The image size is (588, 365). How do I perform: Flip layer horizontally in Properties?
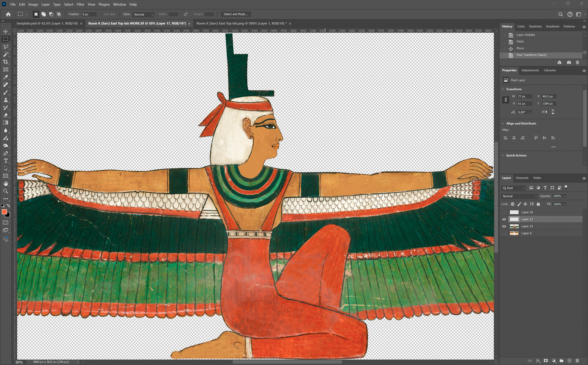click(544, 112)
